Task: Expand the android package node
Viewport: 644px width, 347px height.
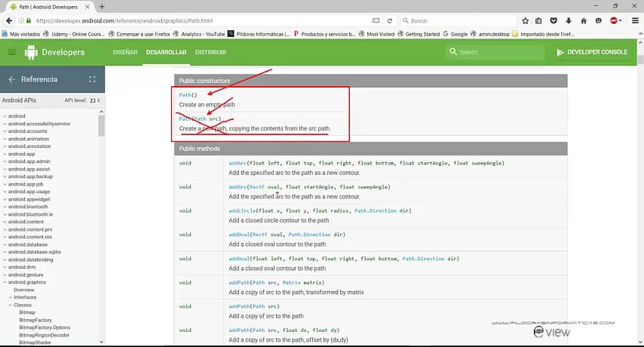Action: (5, 116)
